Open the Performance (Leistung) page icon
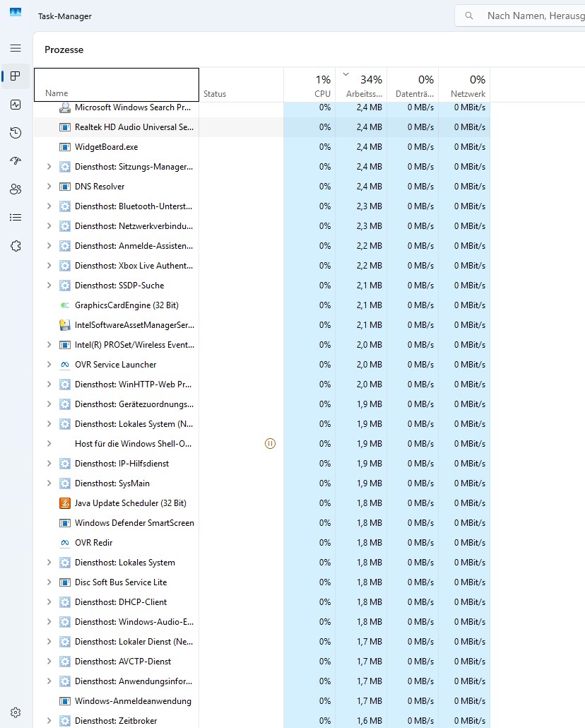The height and width of the screenshot is (728, 585). [16, 105]
